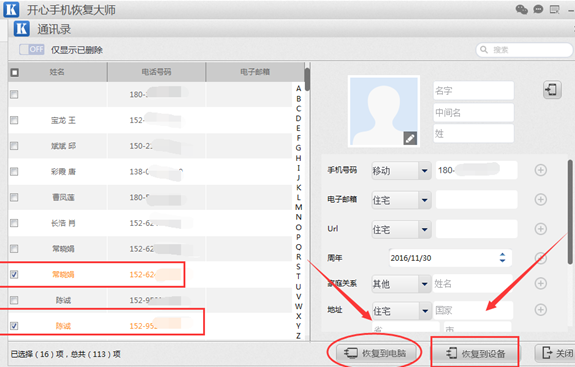The height and width of the screenshot is (367, 575).
Task: Click the 姓 surname input field
Action: [x=473, y=133]
